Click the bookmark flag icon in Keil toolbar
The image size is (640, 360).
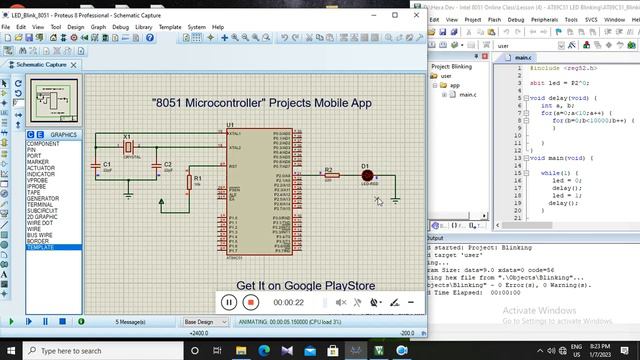559,32
